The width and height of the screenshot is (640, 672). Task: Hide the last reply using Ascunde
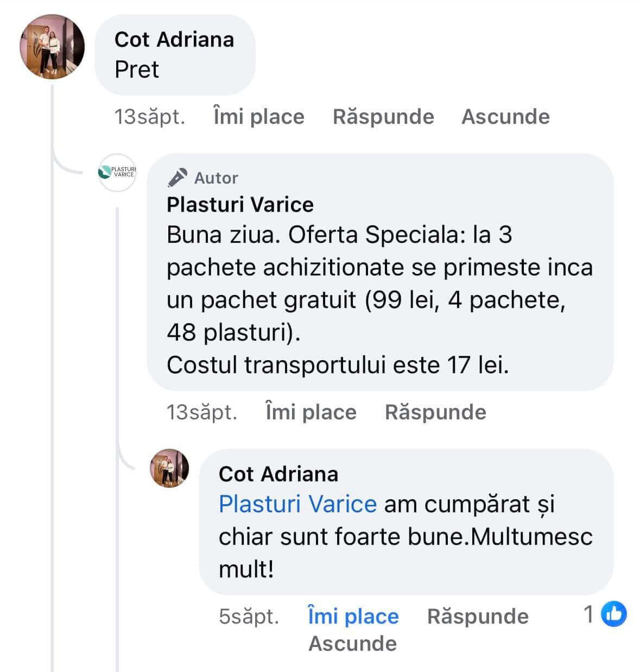point(353,644)
